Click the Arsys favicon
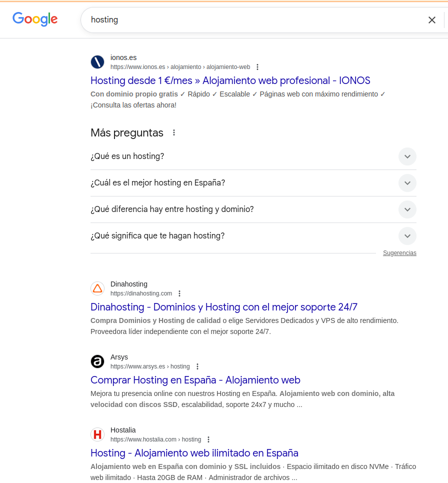Image resolution: width=448 pixels, height=483 pixels. click(97, 361)
